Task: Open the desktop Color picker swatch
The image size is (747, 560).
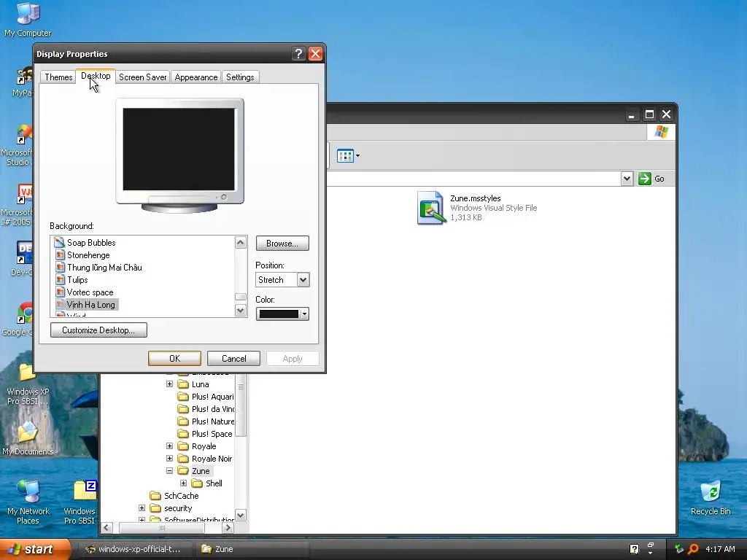Action: click(x=282, y=314)
